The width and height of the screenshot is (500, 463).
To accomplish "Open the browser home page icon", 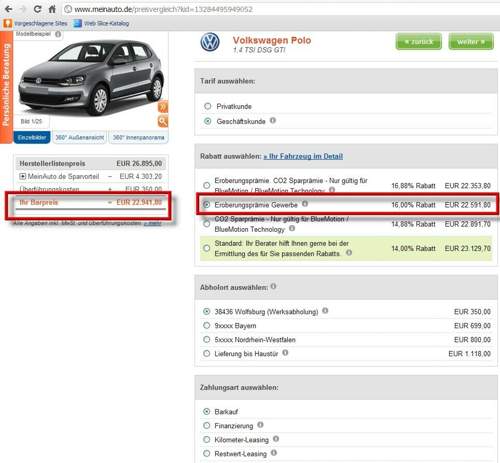I will coord(52,9).
